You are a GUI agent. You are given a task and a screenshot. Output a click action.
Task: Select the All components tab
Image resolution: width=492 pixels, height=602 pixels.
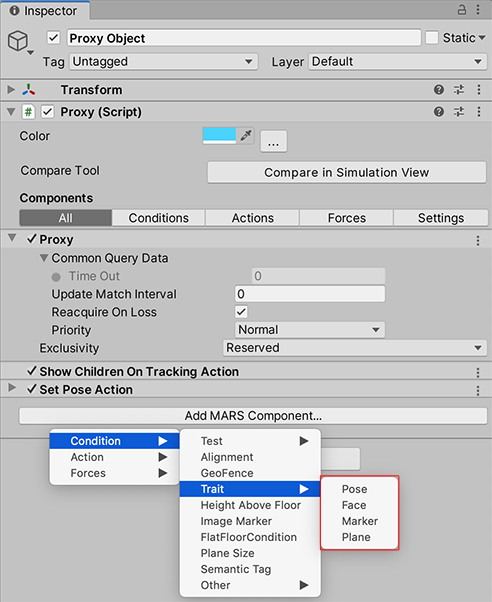pos(66,218)
